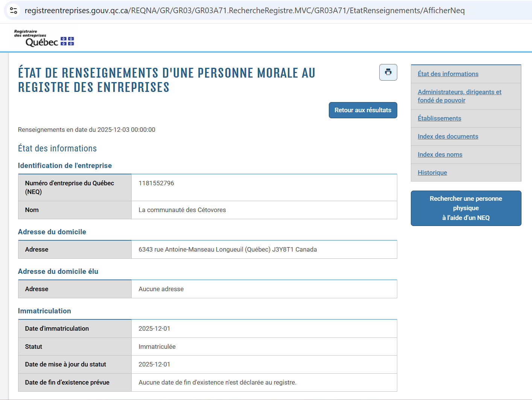Click the Date d'immatriculation value 2025-12-01
532x400 pixels.
pyautogui.click(x=154, y=328)
